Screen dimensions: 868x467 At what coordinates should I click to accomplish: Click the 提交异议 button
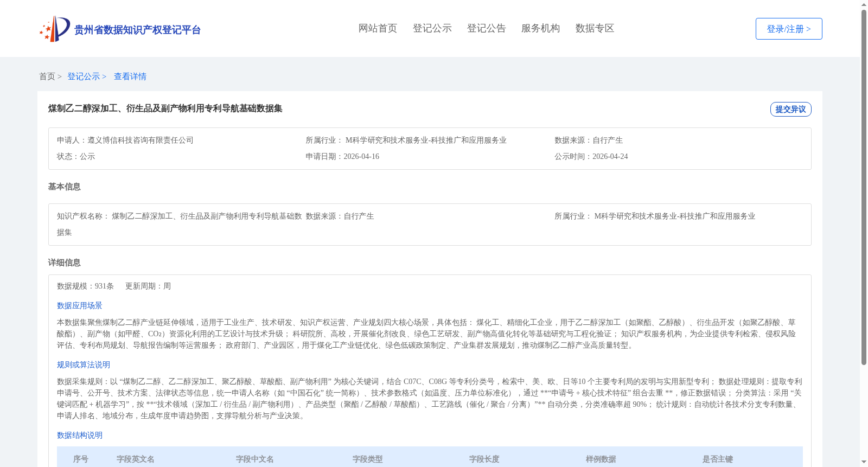[x=790, y=109]
